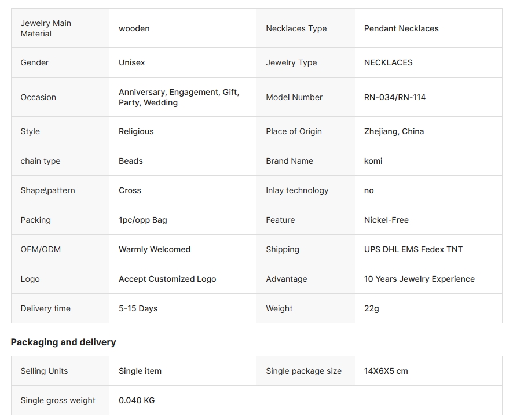Click the 'Unisex' gender value
The image size is (513, 420).
pyautogui.click(x=131, y=62)
